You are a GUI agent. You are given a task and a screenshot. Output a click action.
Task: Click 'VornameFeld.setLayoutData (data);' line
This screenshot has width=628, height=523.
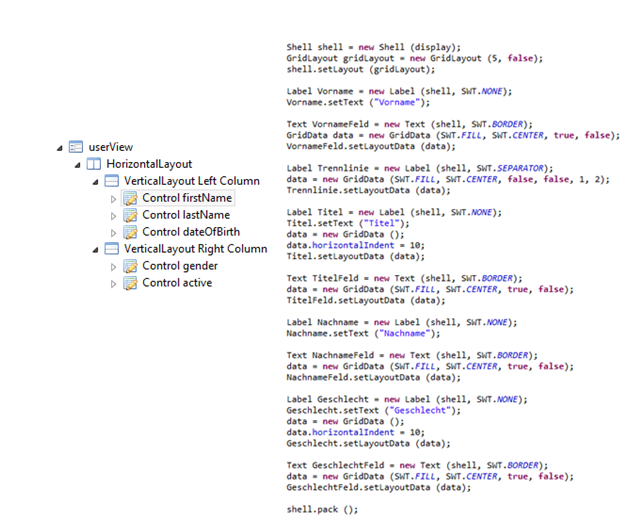click(371, 146)
